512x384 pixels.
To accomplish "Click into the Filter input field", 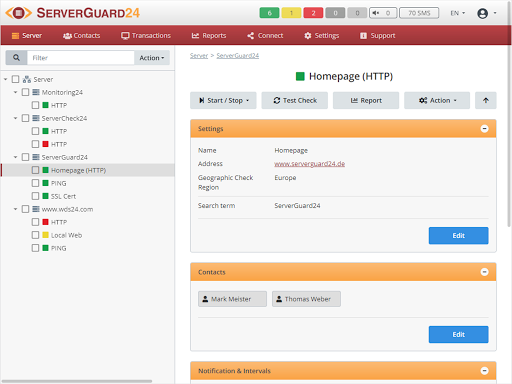I will tap(81, 58).
